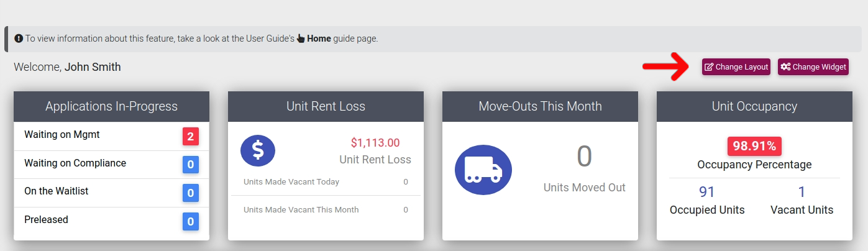Viewport: 868px width, 251px height.
Task: Click the pointing hand icon beside Home
Action: pos(301,39)
